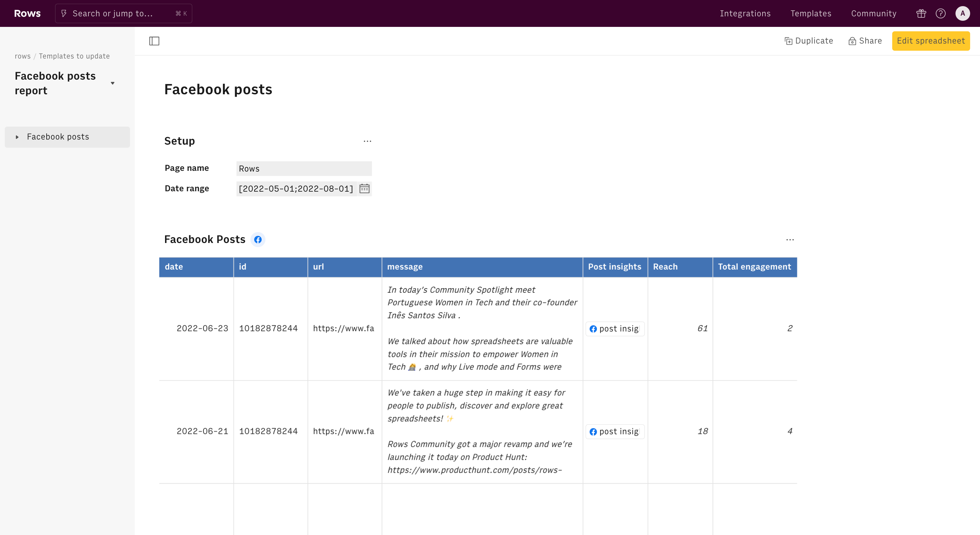Click the Page name input field
Screen dimensions: 980x535
click(304, 168)
